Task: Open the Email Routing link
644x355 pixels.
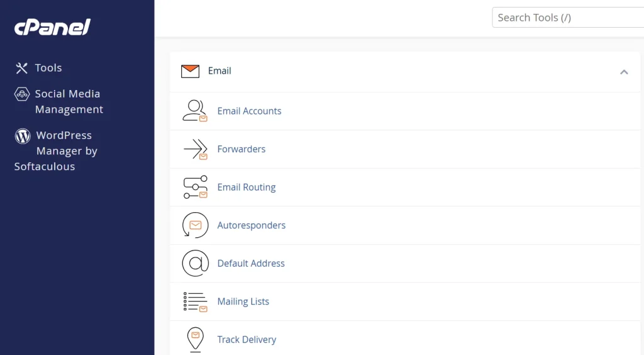Action: 247,188
